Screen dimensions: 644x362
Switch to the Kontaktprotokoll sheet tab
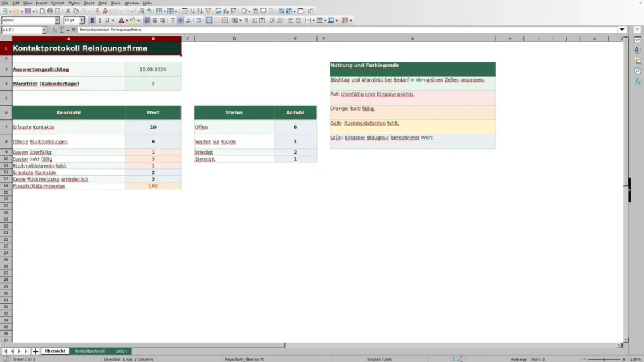pyautogui.click(x=89, y=351)
